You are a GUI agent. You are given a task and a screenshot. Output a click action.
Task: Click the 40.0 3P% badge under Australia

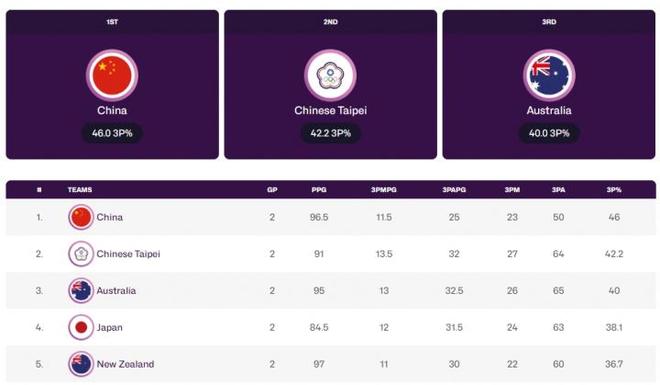click(x=549, y=133)
